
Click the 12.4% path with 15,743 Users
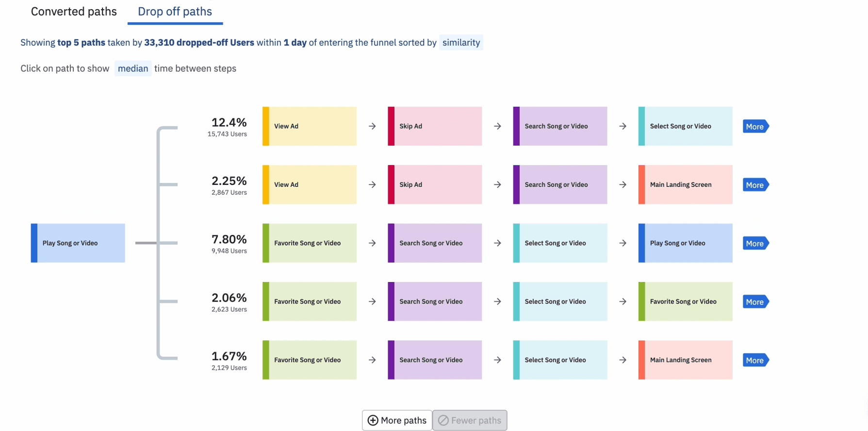229,127
